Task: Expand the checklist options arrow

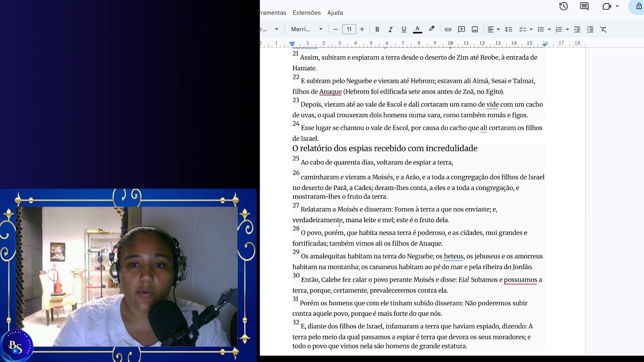Action: (x=531, y=29)
